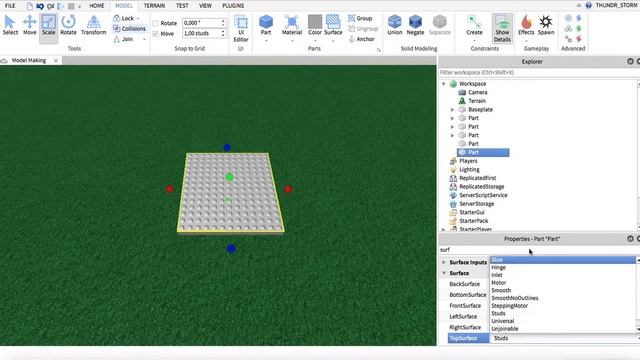Click the Separate tool

point(440,25)
